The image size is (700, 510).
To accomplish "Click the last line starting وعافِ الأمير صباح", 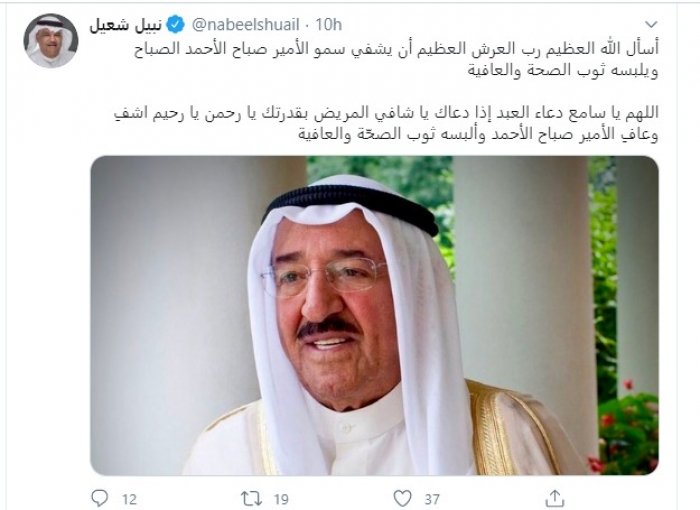I will (x=478, y=134).
